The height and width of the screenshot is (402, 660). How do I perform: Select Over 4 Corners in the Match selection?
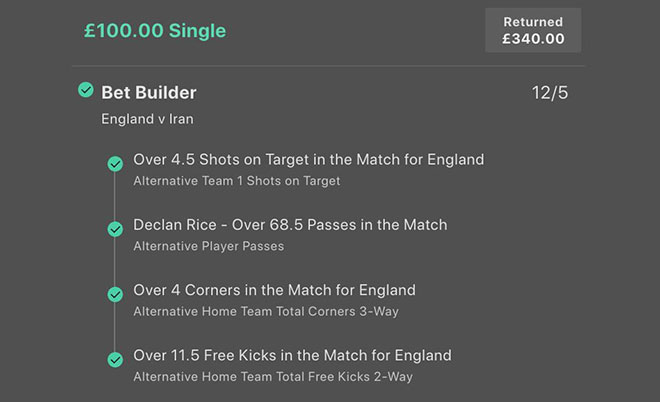(x=274, y=290)
